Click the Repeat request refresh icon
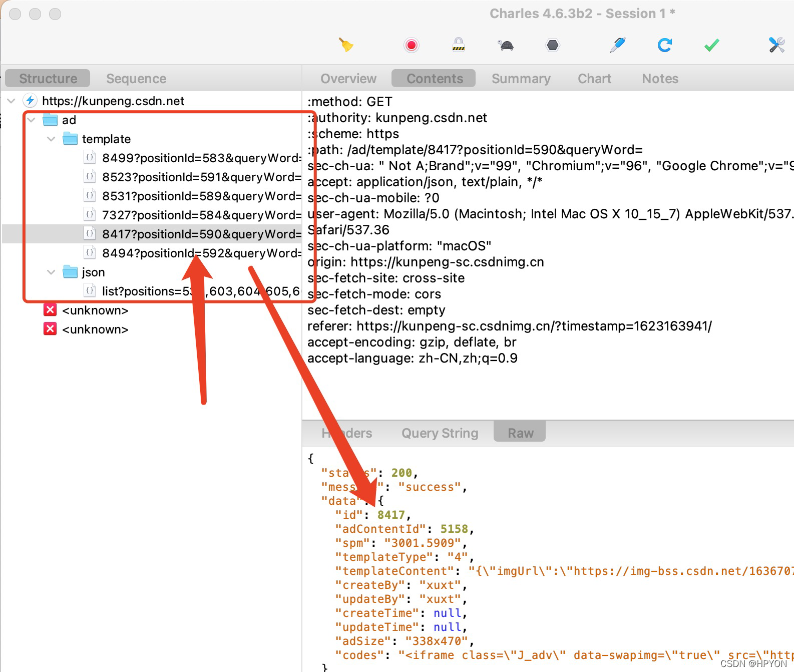The image size is (794, 672). pos(664,45)
